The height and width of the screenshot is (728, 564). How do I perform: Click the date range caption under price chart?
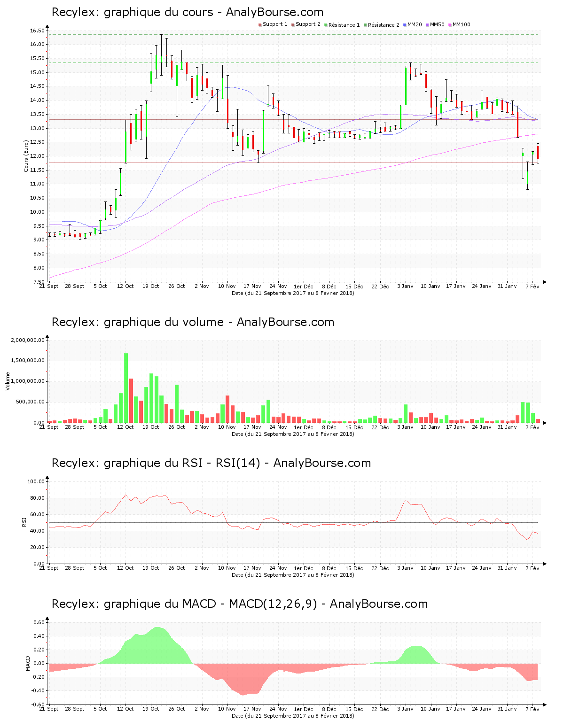[x=293, y=293]
